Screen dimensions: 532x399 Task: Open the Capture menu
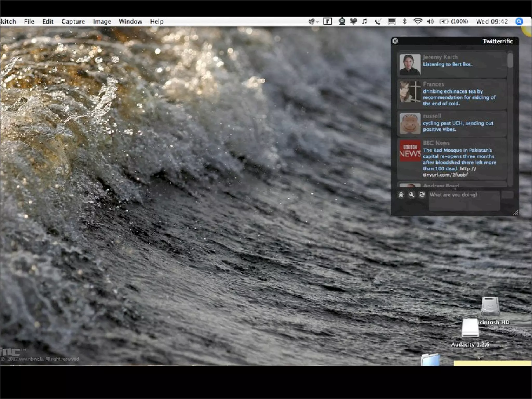tap(73, 22)
